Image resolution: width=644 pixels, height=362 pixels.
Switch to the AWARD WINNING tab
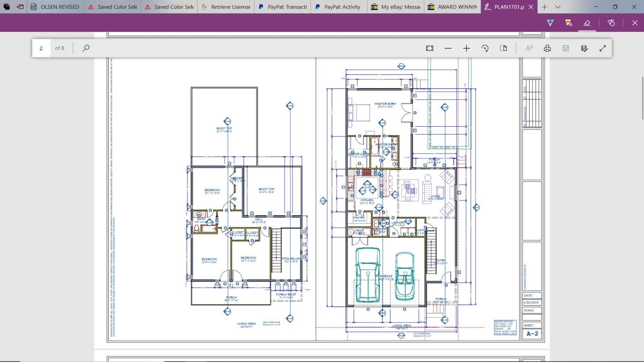453,7
